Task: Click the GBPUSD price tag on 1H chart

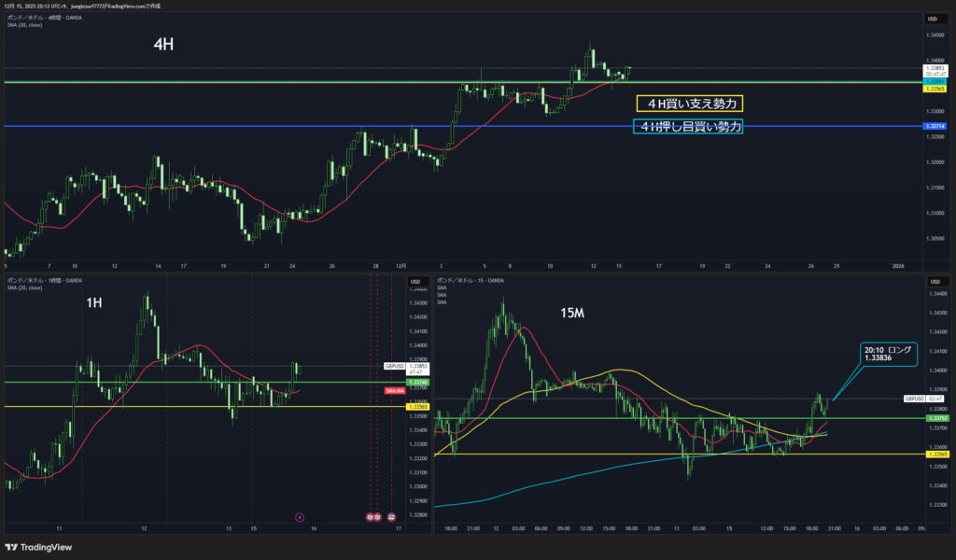Action: tap(393, 366)
